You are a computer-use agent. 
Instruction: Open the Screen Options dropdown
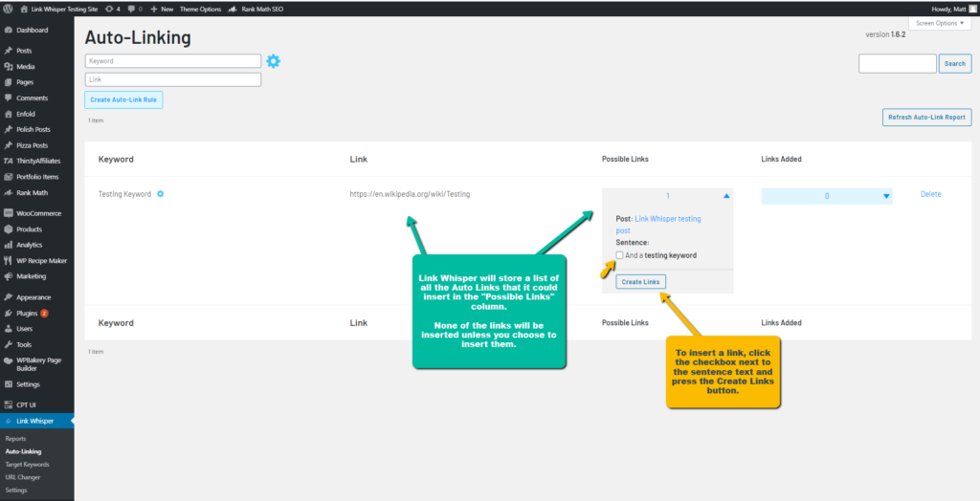tap(940, 23)
